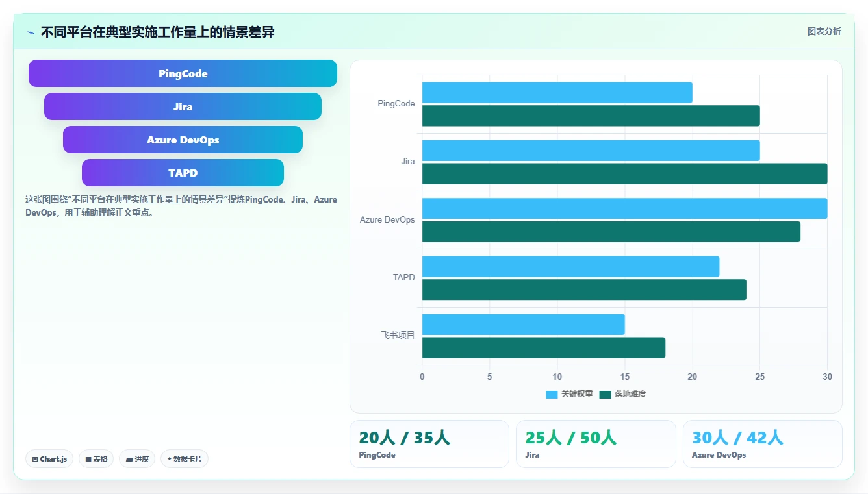Click the 30人 / 42人 Azure DevOps card

coord(762,444)
